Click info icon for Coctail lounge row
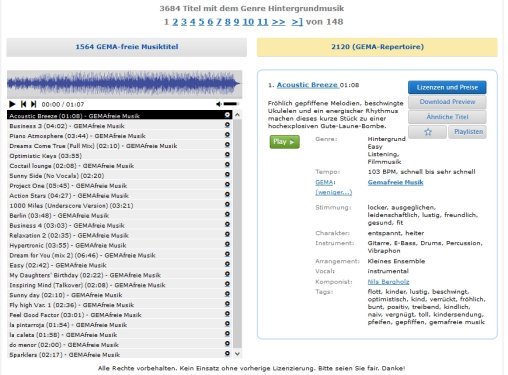The height and width of the screenshot is (375, 508). tap(227, 165)
